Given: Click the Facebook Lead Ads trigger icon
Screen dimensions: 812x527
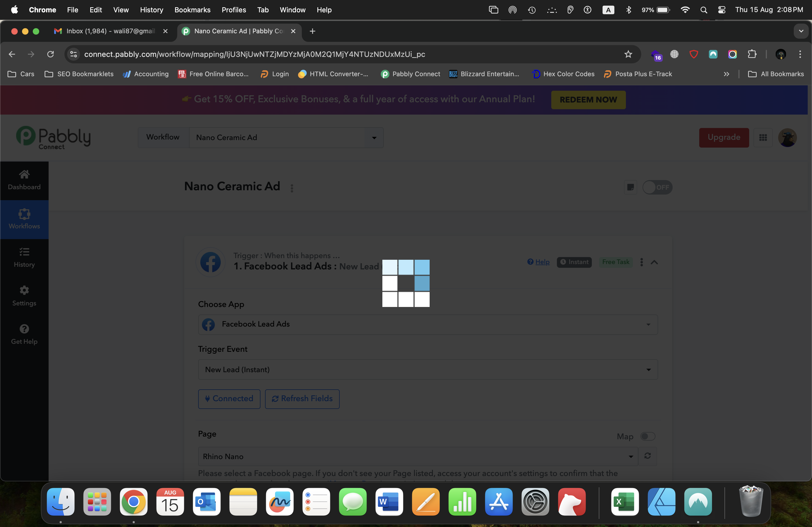Looking at the screenshot, I should (211, 262).
